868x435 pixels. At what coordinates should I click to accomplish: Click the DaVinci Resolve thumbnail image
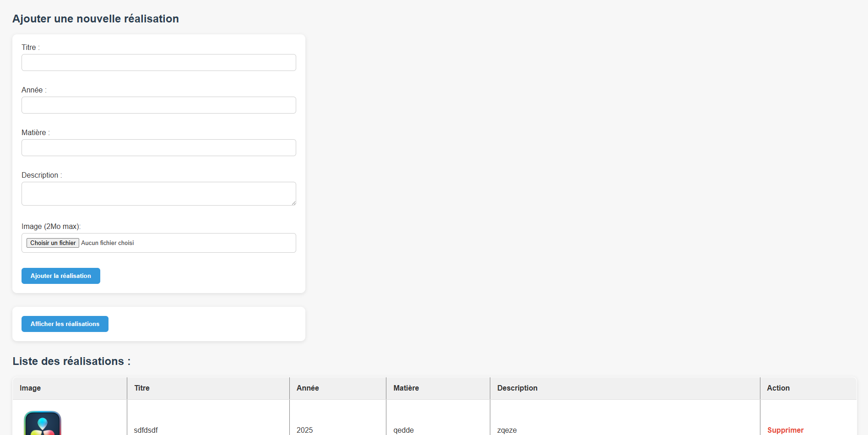43,424
